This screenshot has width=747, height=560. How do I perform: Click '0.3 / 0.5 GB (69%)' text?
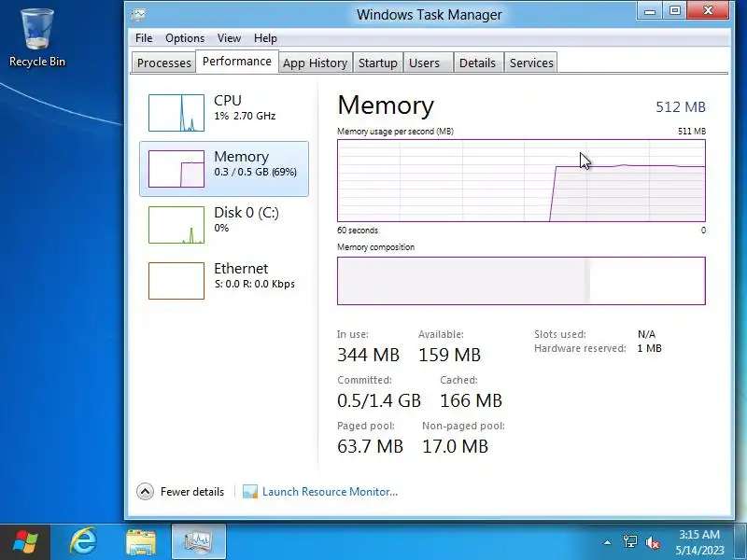click(x=255, y=172)
